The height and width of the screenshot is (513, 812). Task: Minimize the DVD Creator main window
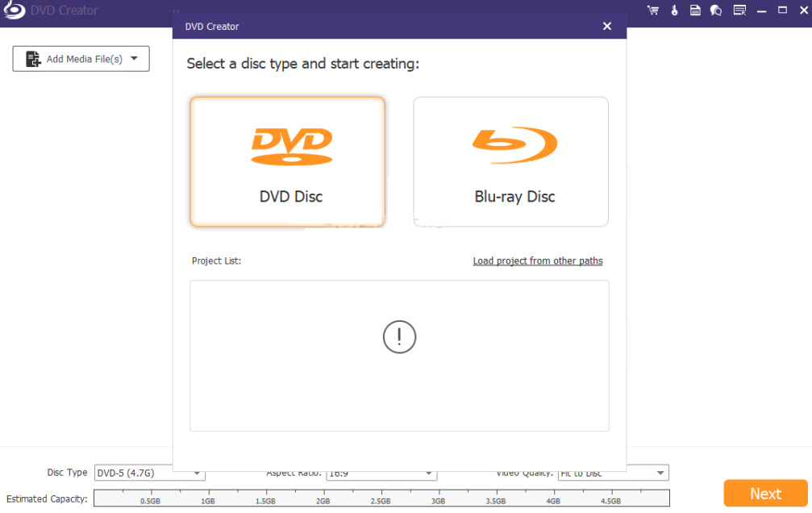click(761, 10)
